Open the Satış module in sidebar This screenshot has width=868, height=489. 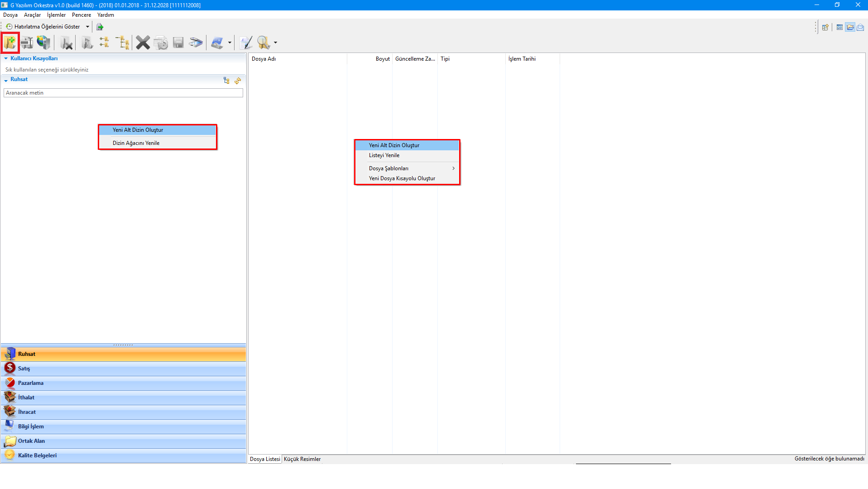pyautogui.click(x=24, y=369)
